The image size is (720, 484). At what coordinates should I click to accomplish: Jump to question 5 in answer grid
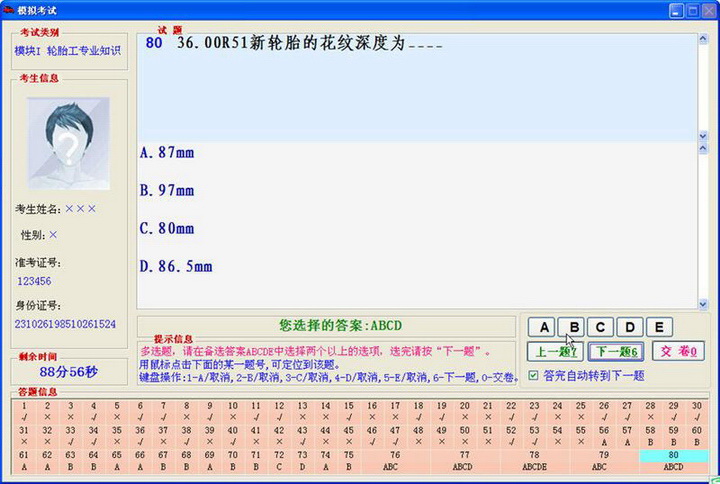pos(117,411)
